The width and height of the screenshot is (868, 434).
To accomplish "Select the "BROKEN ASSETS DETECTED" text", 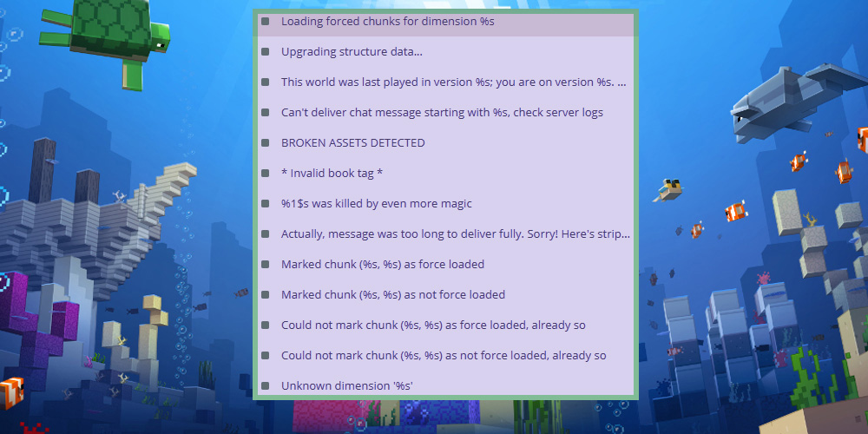I will [x=352, y=142].
